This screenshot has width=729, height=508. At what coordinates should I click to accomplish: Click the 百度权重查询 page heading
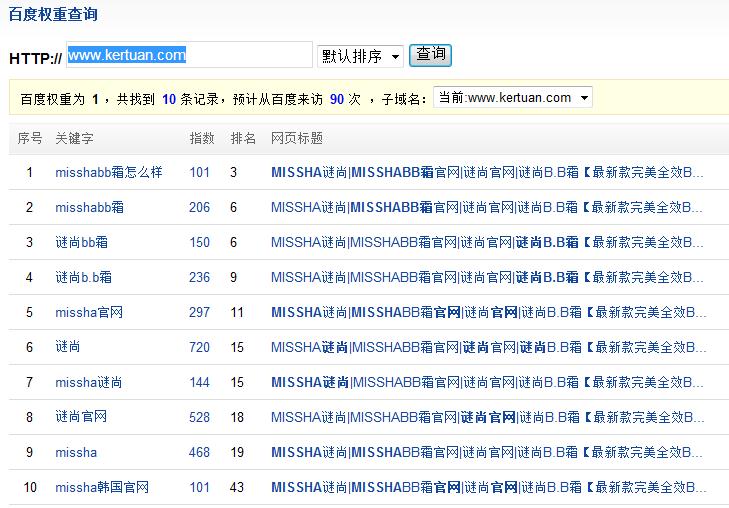53,14
